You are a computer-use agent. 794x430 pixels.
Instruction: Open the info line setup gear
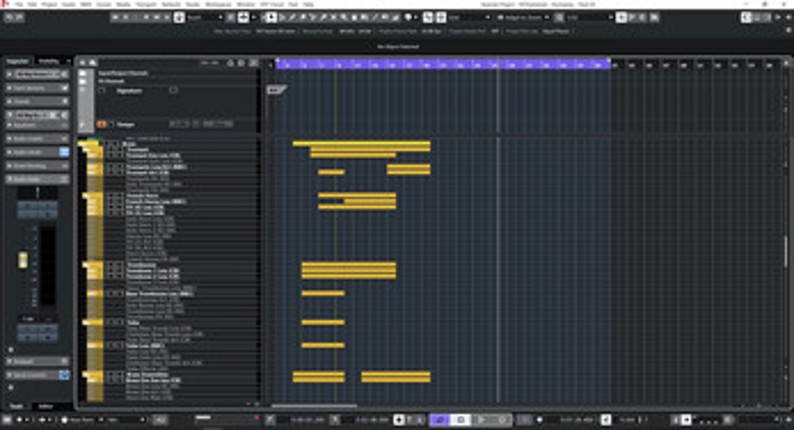789,31
